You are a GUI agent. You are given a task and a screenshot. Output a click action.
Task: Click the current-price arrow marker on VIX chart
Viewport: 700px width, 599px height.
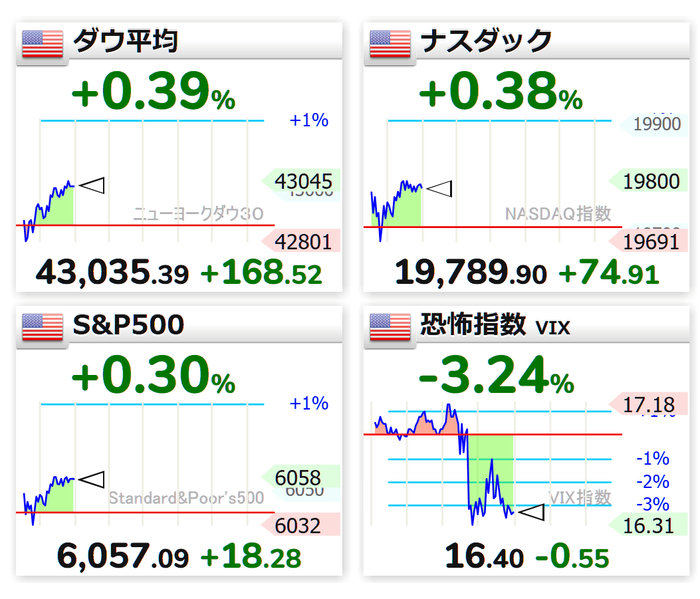pos(532,512)
